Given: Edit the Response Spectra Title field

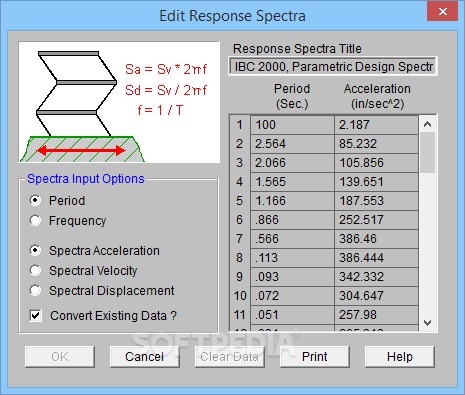Looking at the screenshot, I should coord(333,67).
